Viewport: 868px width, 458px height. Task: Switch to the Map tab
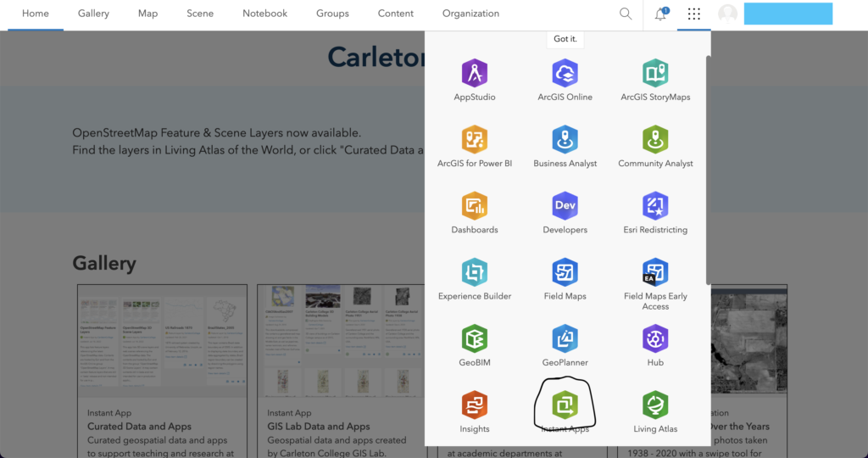click(x=147, y=14)
